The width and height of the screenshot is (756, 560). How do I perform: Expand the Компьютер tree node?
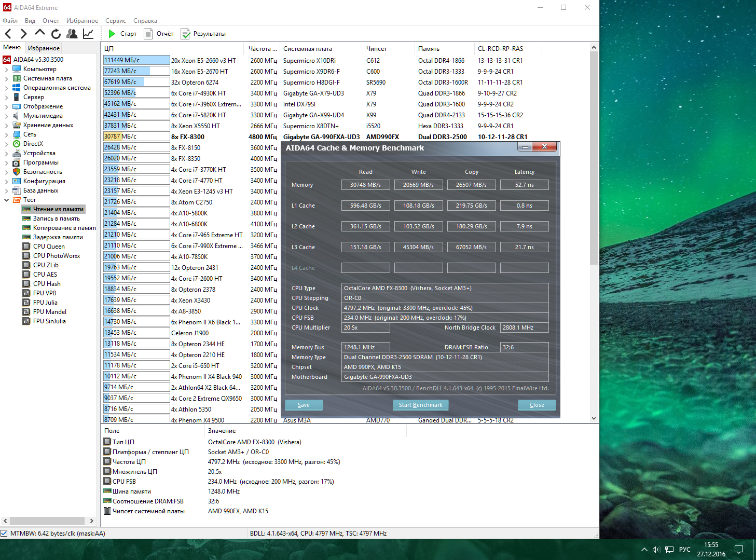pos(6,69)
